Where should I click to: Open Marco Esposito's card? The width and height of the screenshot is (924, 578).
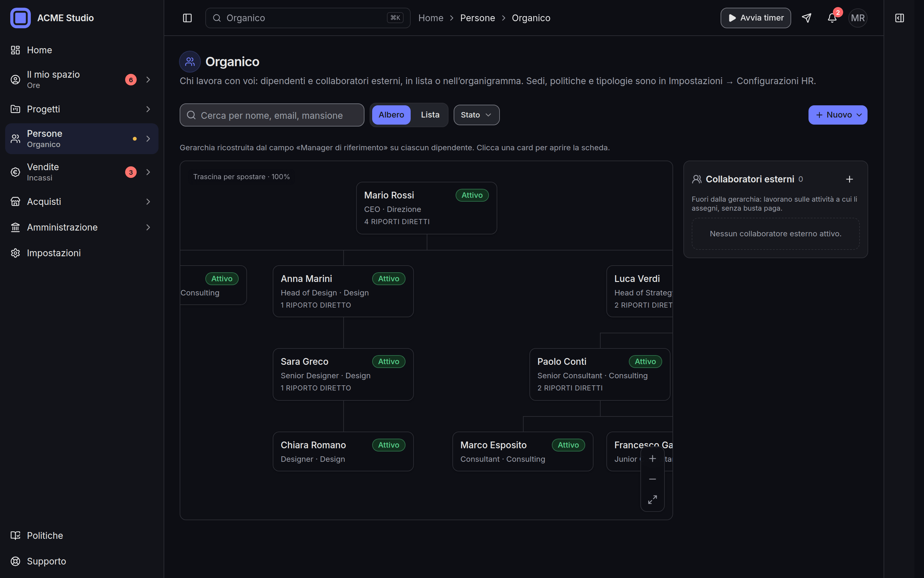click(523, 451)
